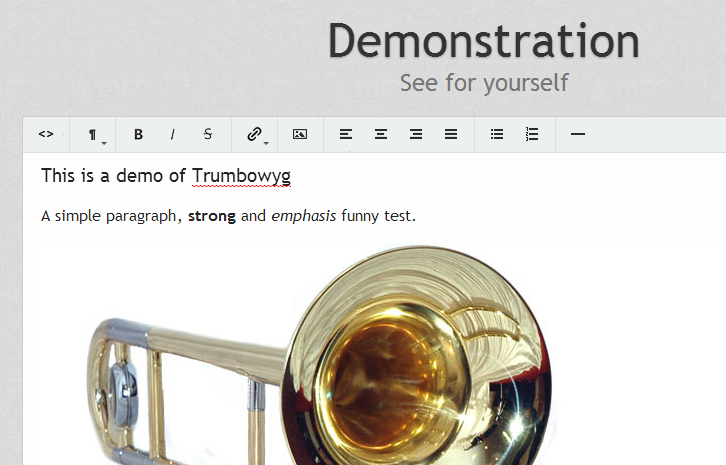Viewport: 726px width, 465px height.
Task: Toggle italic formatting
Action: tap(172, 134)
